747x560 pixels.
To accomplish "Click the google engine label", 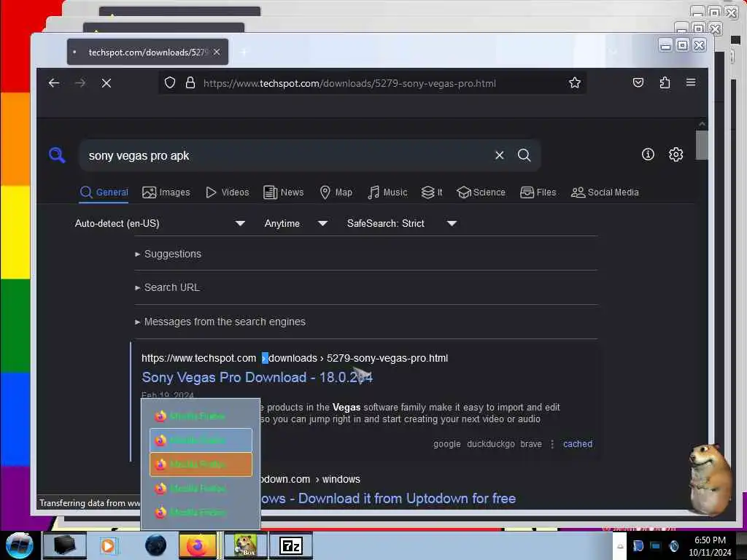I will pyautogui.click(x=447, y=444).
